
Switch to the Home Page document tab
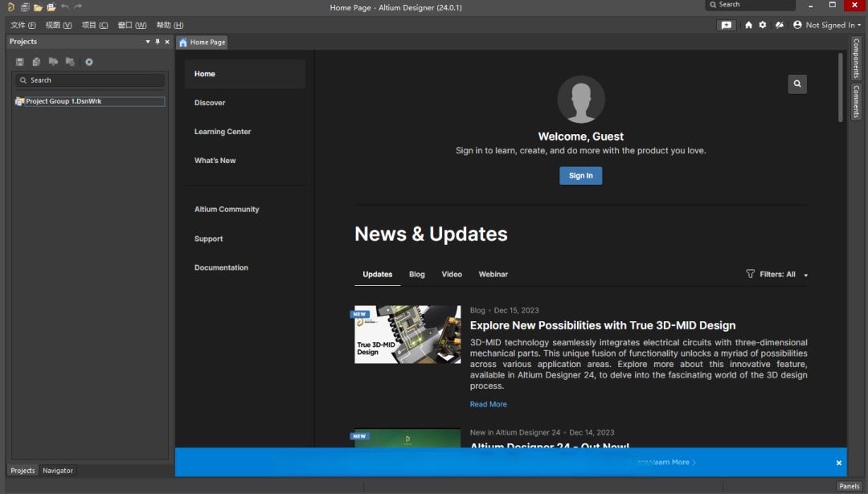tap(202, 42)
